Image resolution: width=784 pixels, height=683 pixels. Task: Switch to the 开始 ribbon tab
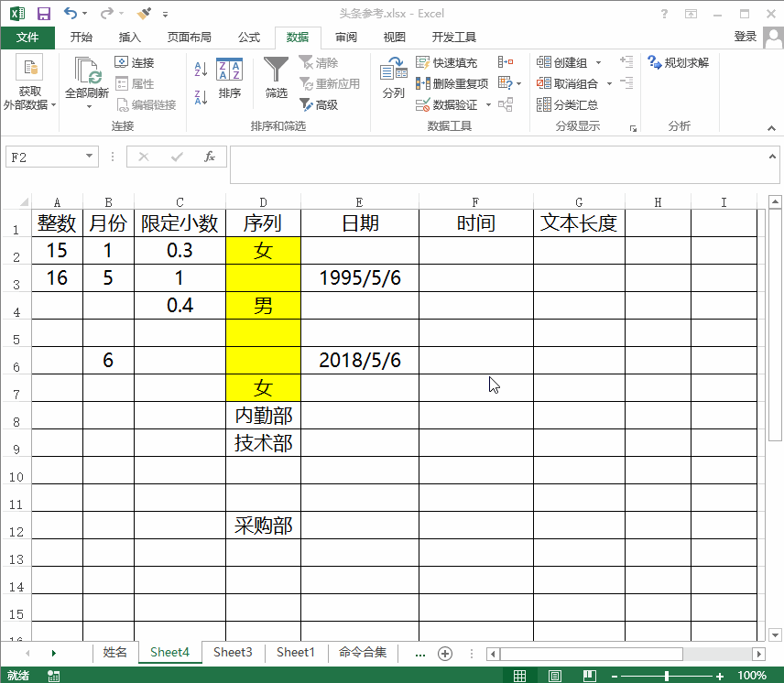(81, 38)
